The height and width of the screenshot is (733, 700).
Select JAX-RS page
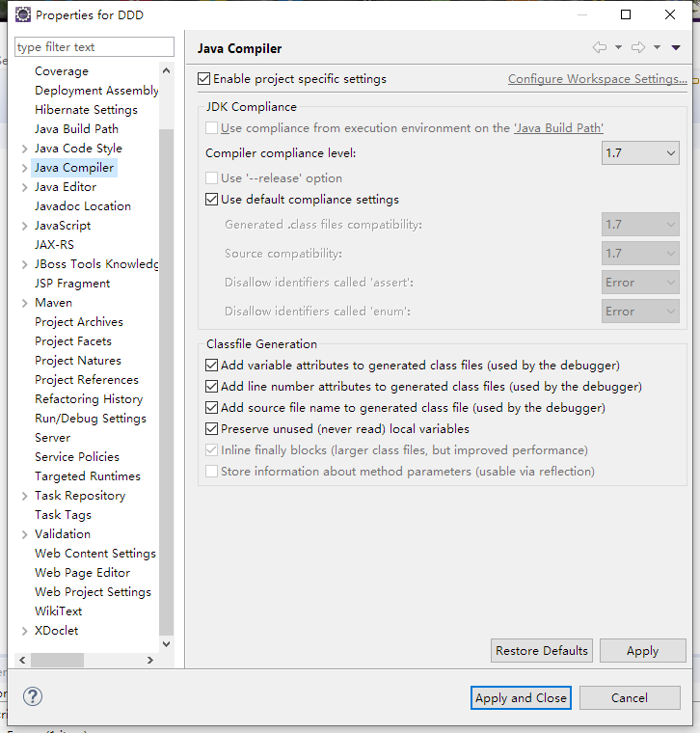click(54, 245)
